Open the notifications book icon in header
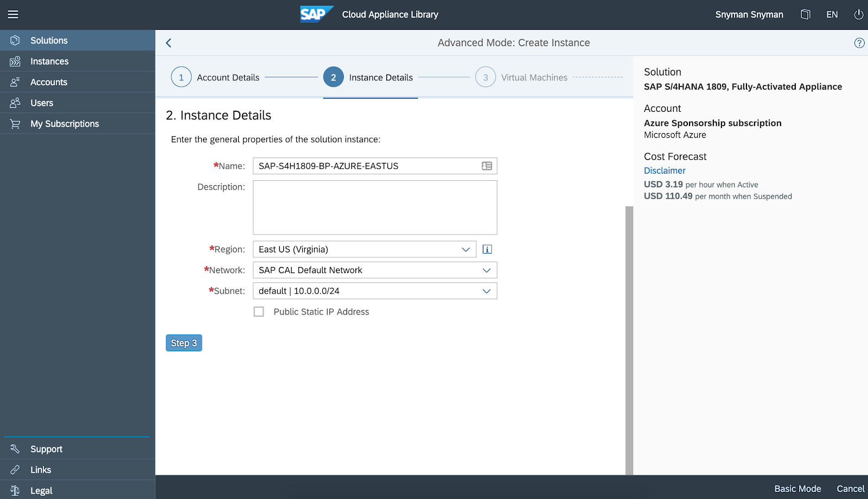This screenshot has width=868, height=499. point(806,15)
